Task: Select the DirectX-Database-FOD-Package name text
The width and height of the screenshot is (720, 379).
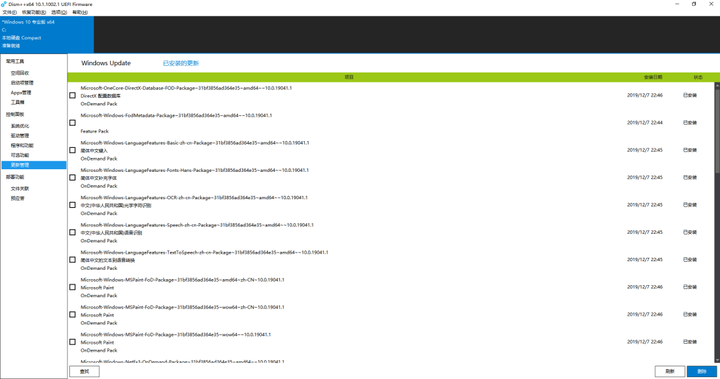Action: coord(186,88)
